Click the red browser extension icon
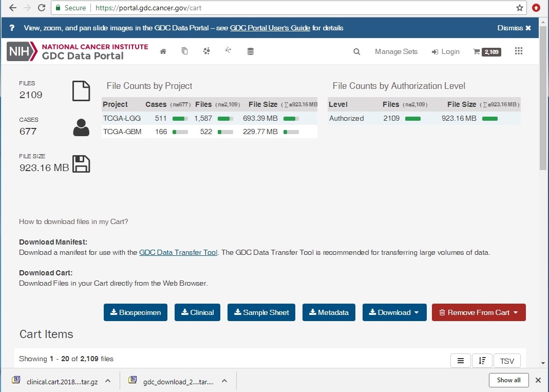Image resolution: width=549 pixels, height=392 pixels. pos(536,8)
